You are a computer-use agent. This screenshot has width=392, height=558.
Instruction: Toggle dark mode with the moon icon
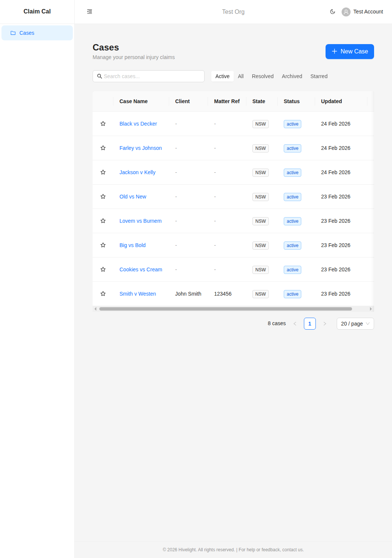point(332,12)
